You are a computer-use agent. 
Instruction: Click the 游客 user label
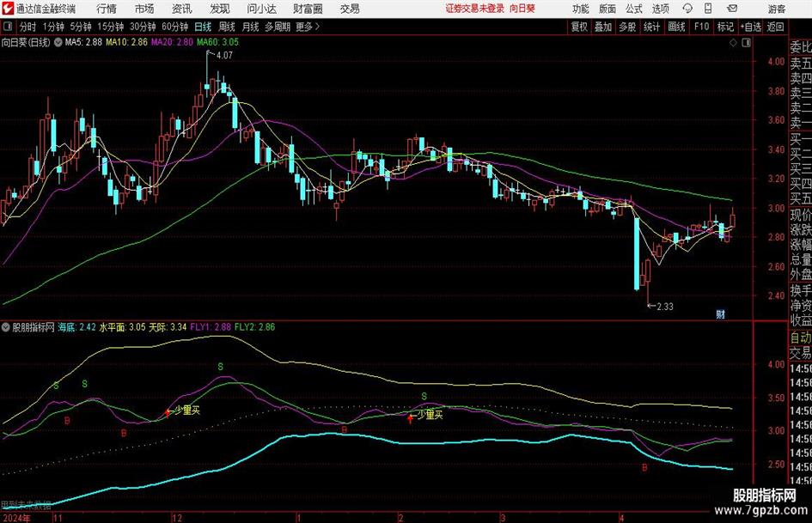776,9
